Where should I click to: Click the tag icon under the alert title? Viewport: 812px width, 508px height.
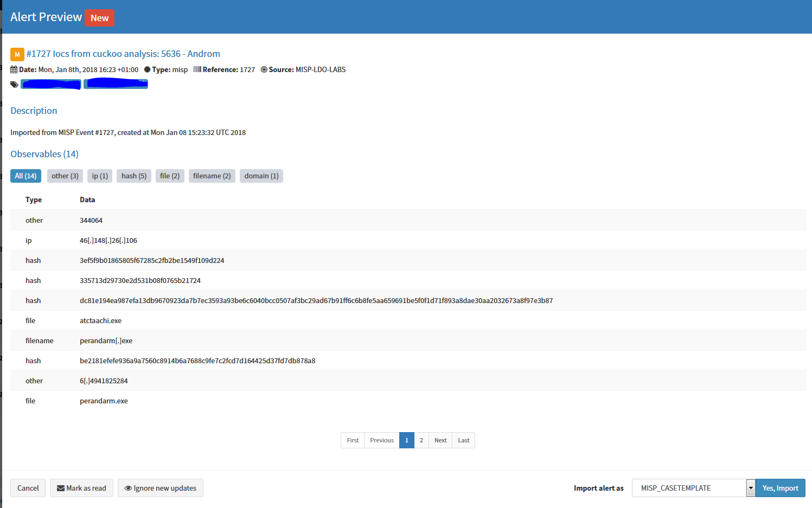click(14, 84)
